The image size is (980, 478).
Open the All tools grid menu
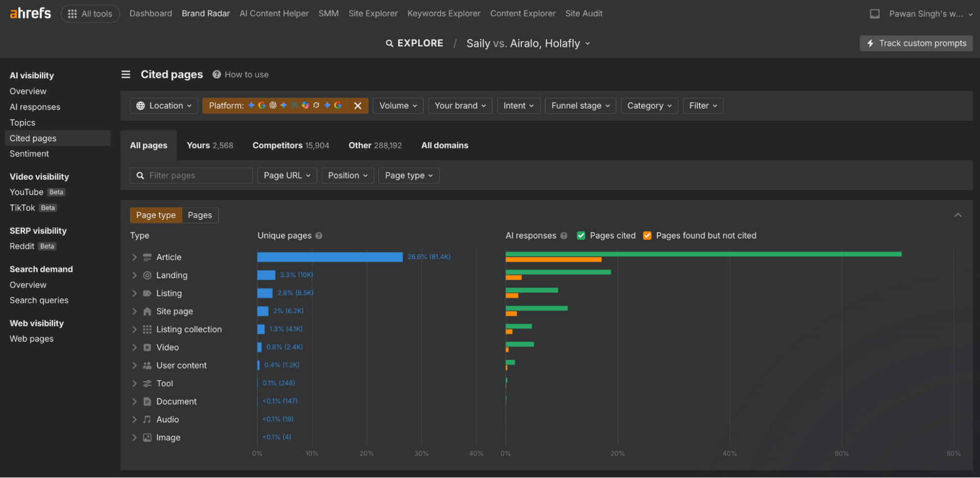pos(90,14)
